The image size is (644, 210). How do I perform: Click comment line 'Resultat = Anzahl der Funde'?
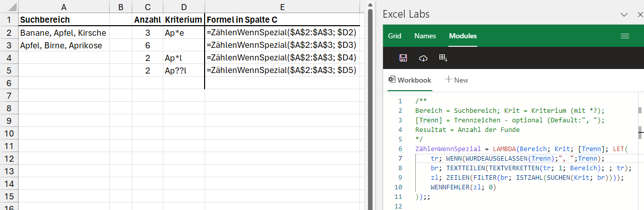coord(468,130)
